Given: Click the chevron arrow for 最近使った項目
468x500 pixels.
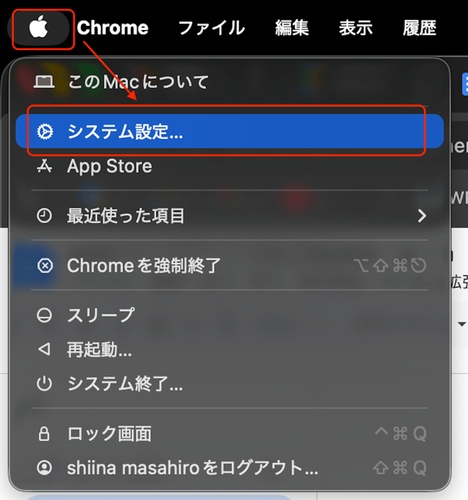Looking at the screenshot, I should pyautogui.click(x=422, y=216).
